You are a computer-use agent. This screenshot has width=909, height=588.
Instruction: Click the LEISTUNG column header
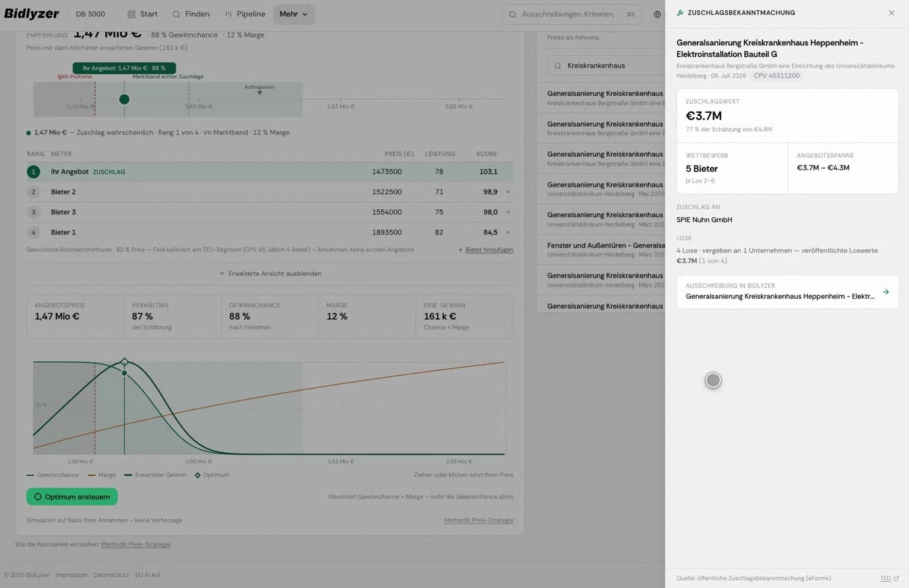[440, 154]
